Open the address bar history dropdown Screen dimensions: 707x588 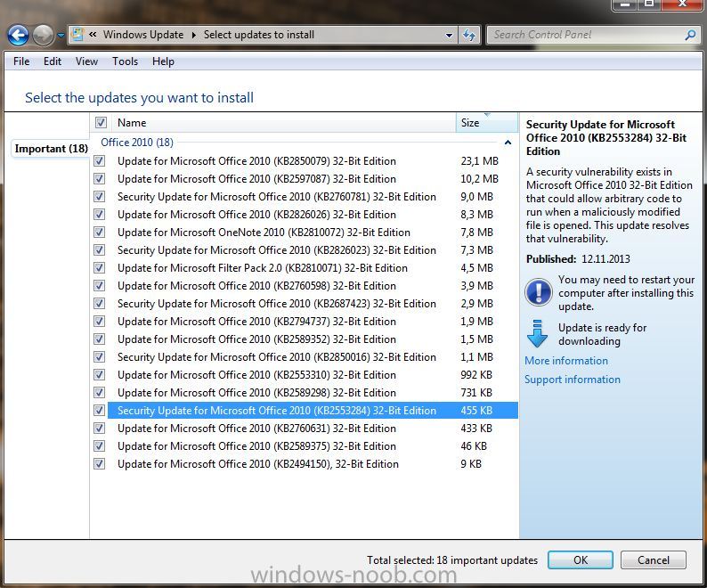(x=449, y=36)
